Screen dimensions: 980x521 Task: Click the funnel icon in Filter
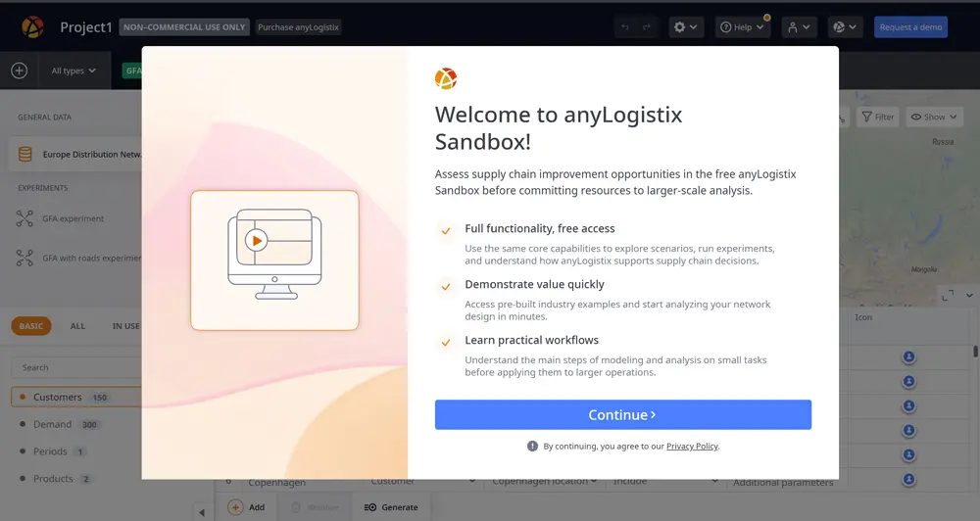pyautogui.click(x=867, y=117)
